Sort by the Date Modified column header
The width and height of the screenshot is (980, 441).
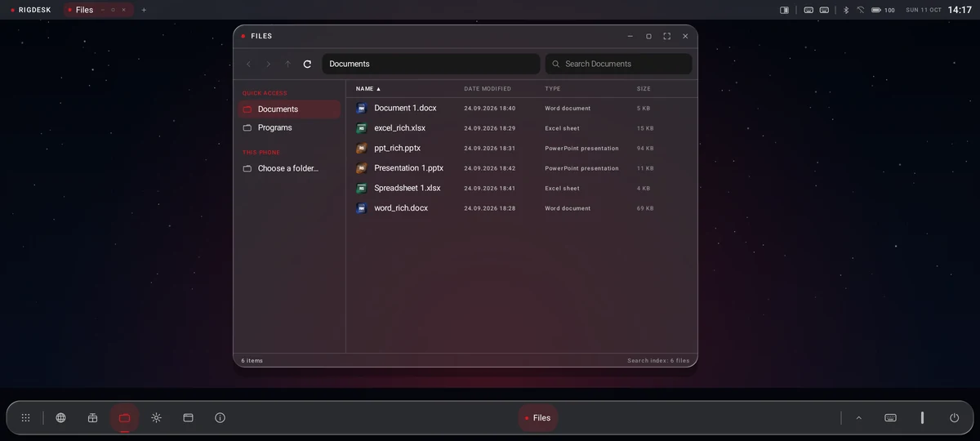coord(488,88)
